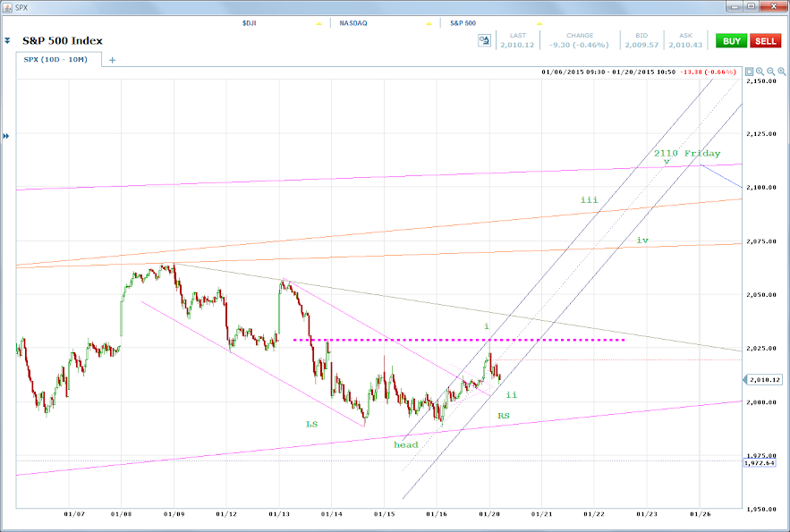Click the date range 01/06/2015 09:30 - 01/20/2015 10:50
The width and height of the screenshot is (790, 532).
[x=608, y=72]
